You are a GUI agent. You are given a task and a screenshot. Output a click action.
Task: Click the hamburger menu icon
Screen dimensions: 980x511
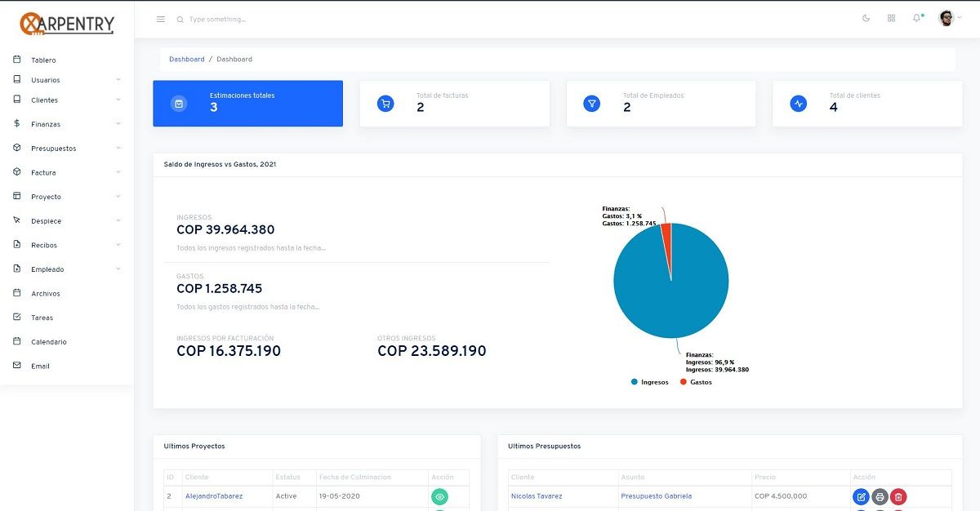161,19
